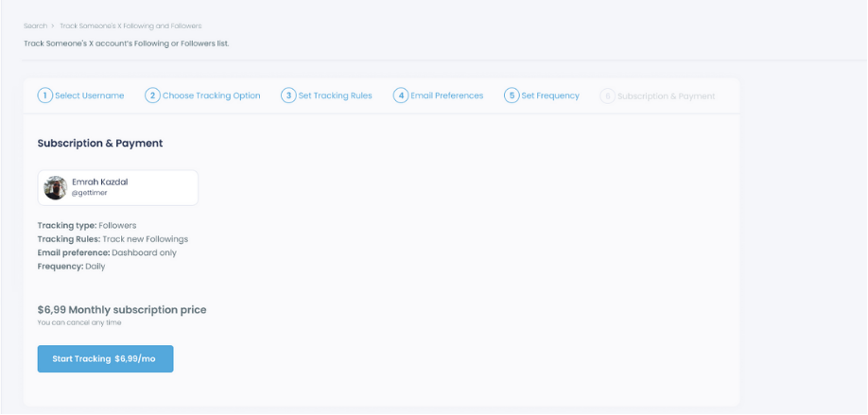Click the $6,99 Monthly subscription price text
The width and height of the screenshot is (868, 415).
pos(122,309)
